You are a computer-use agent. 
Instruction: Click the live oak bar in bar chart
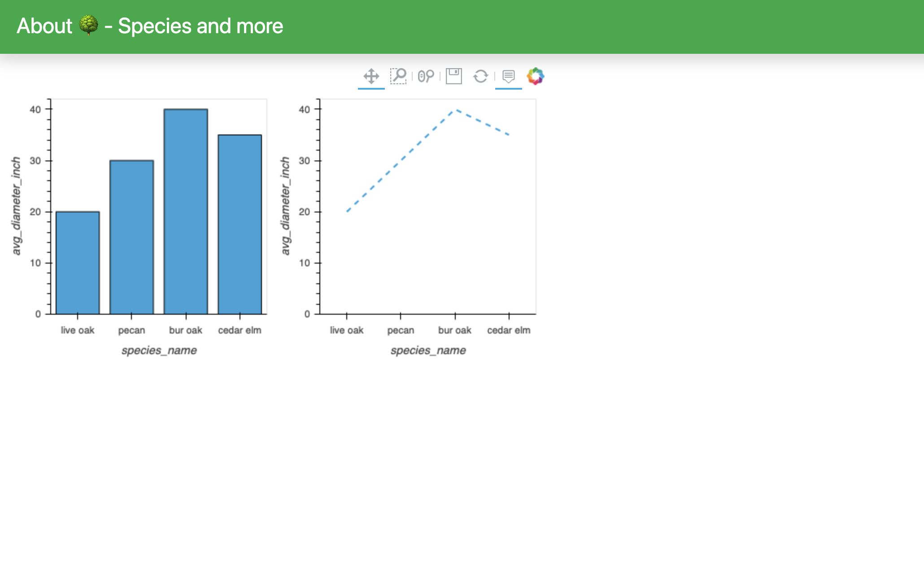78,263
